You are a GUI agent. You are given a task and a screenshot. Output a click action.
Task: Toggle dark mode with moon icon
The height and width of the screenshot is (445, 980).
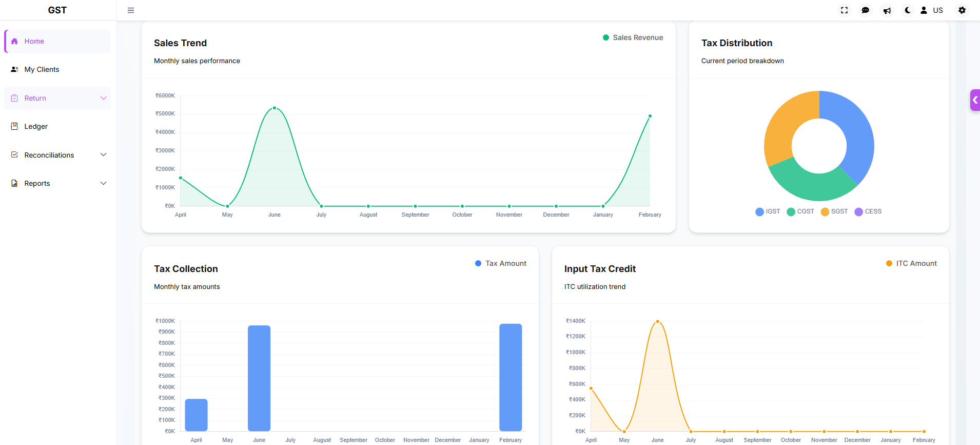click(907, 10)
